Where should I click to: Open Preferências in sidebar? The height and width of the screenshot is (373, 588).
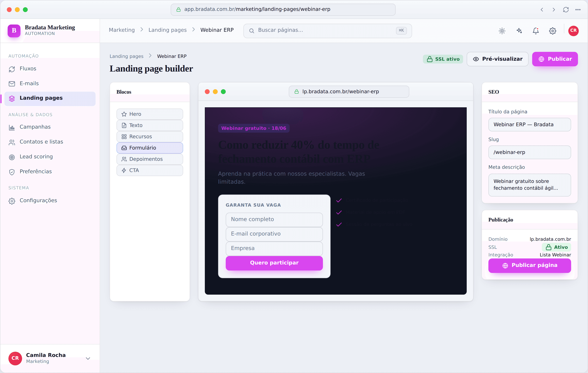pos(50,172)
